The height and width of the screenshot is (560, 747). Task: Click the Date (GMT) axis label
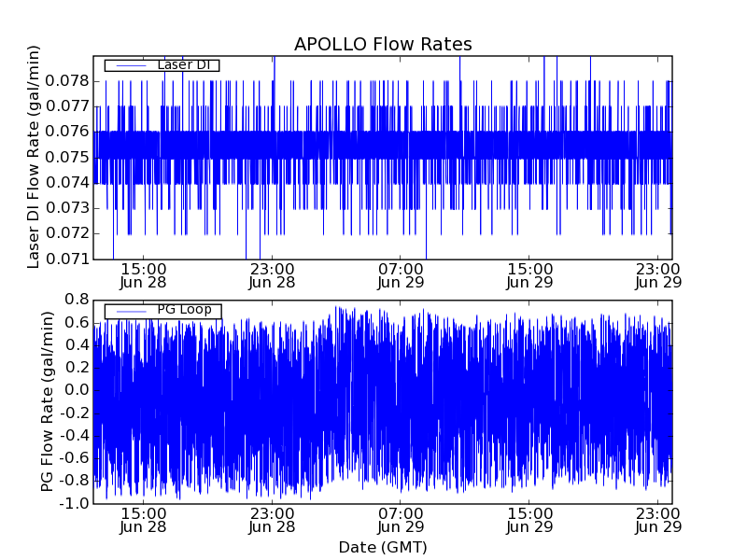(x=383, y=548)
